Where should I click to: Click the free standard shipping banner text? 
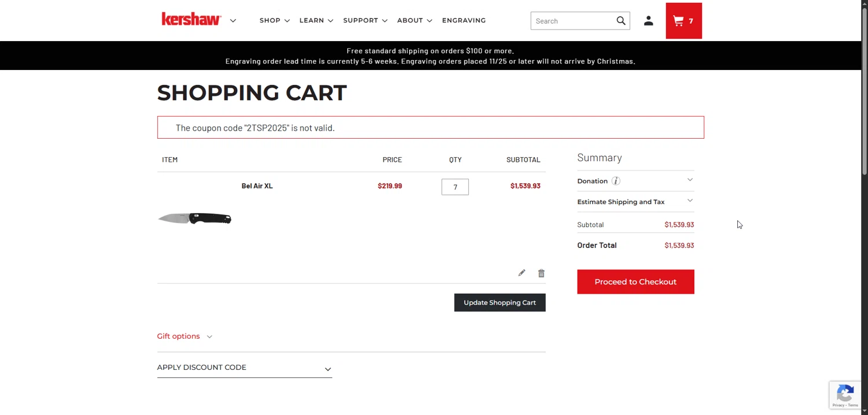[x=430, y=51]
